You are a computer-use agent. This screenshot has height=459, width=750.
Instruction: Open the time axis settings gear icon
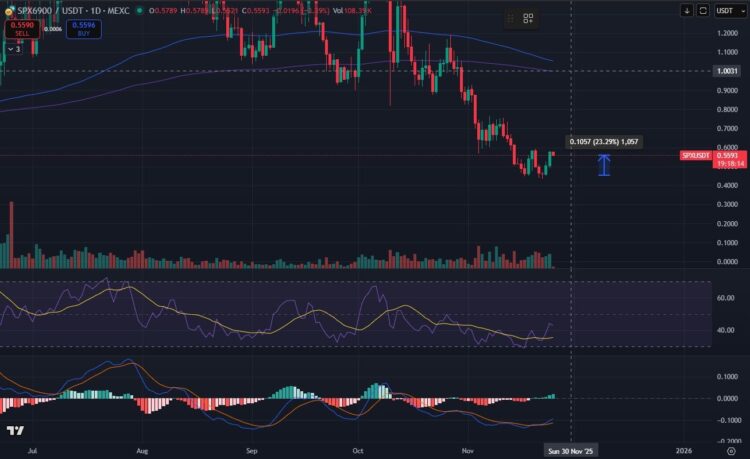(x=731, y=451)
